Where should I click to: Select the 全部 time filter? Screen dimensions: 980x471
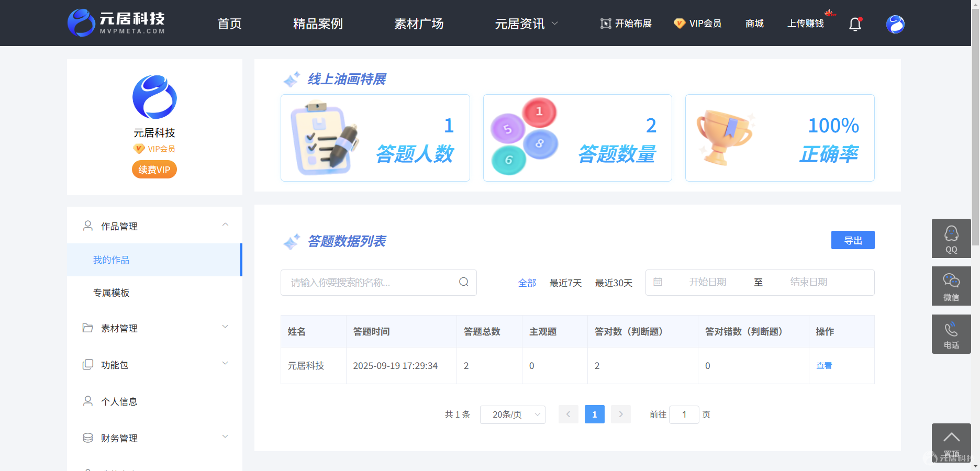tap(527, 283)
